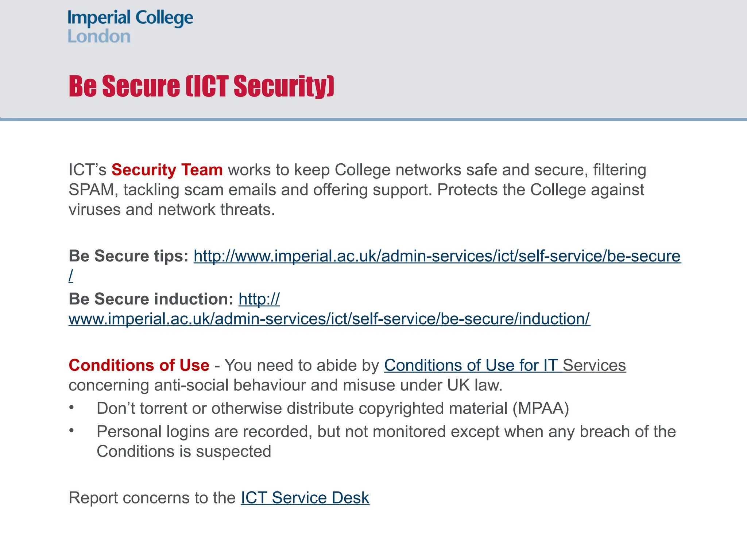The width and height of the screenshot is (747, 560).
Task: Click the (MPAA) text in first bullet
Action: coord(541,408)
